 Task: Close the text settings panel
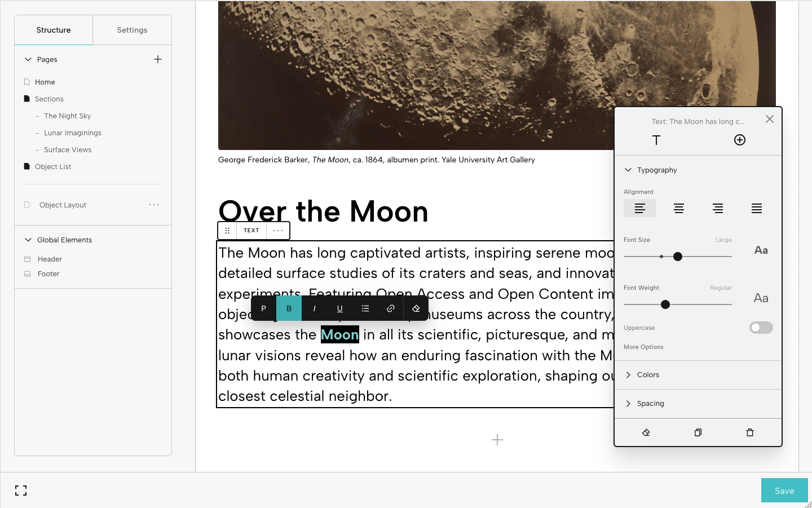770,119
